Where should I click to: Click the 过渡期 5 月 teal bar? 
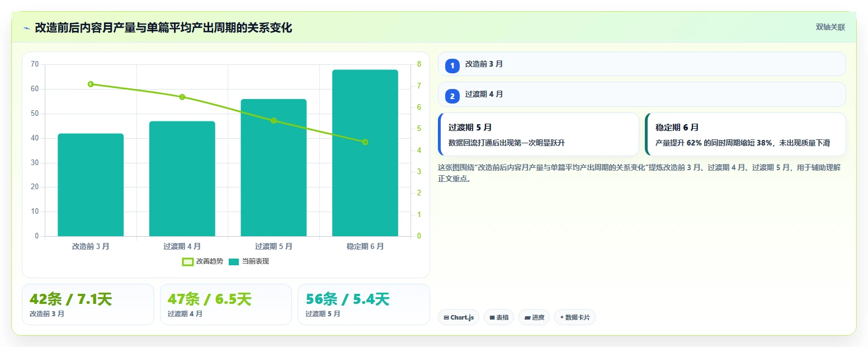[x=273, y=167]
